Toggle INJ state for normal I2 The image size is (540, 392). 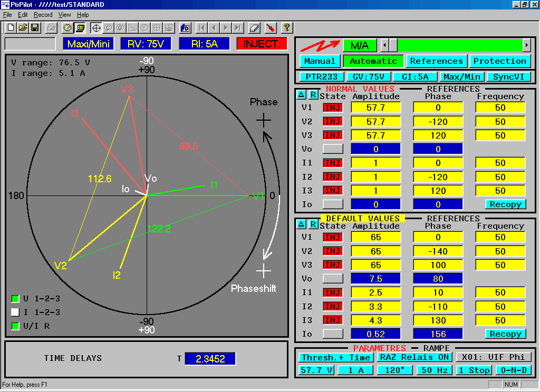coord(333,177)
